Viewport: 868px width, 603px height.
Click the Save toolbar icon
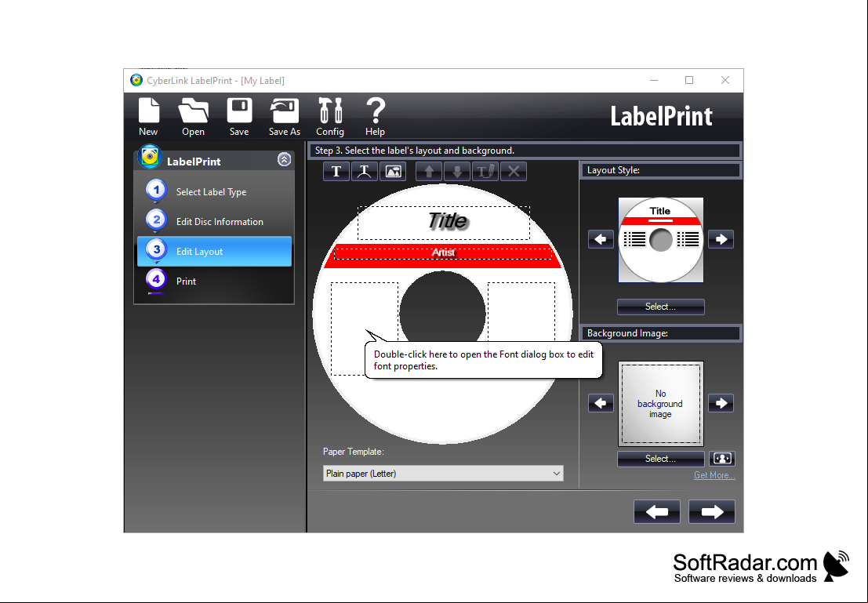tap(239, 117)
